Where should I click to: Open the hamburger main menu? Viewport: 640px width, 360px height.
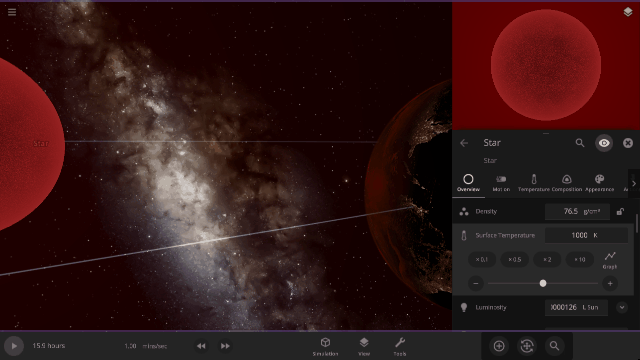pos(12,12)
